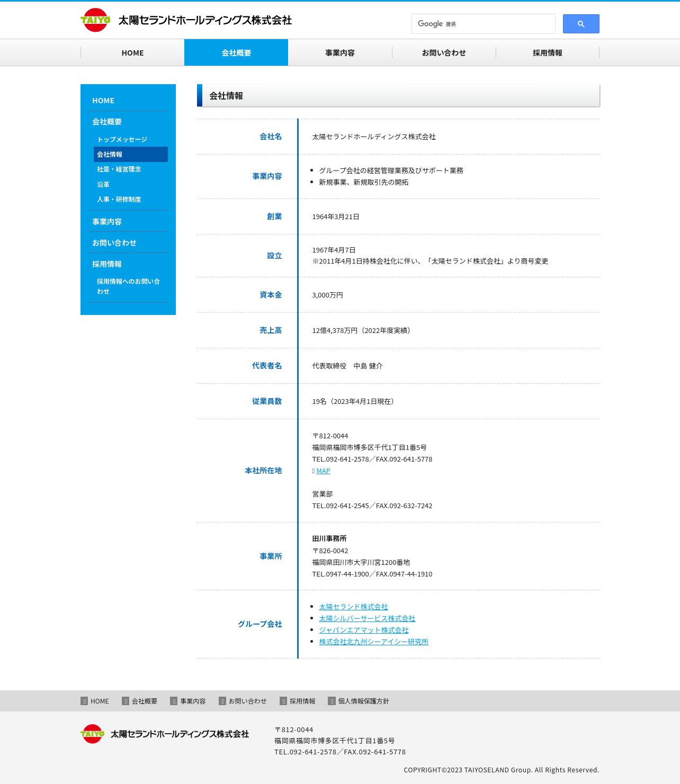Visit 株式会社北九州シーアイシー研究所 link
680x784 pixels.
(x=373, y=642)
